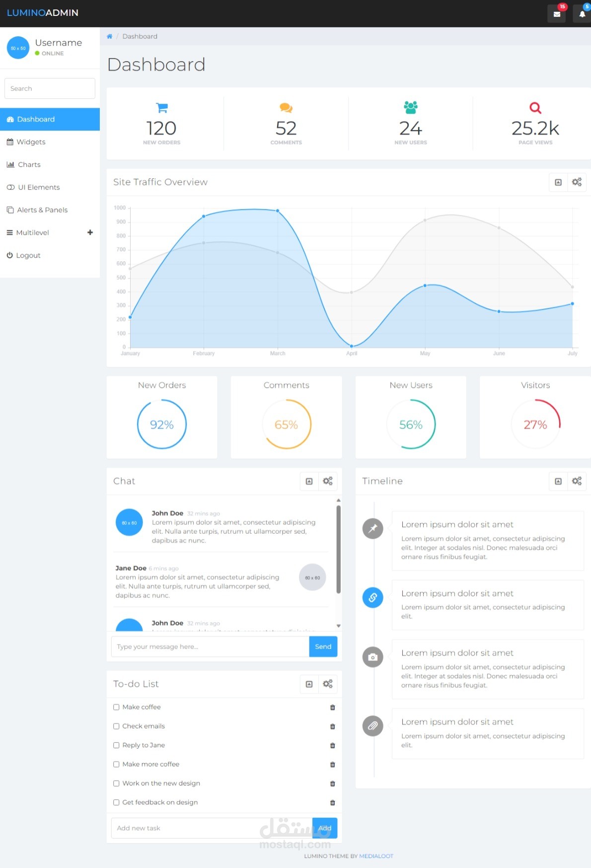The image size is (591, 868).
Task: Follow the MEDIALOOT footer link
Action: (x=376, y=856)
